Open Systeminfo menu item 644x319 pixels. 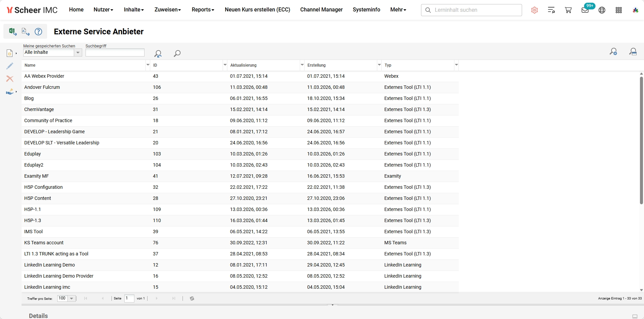[x=366, y=10]
